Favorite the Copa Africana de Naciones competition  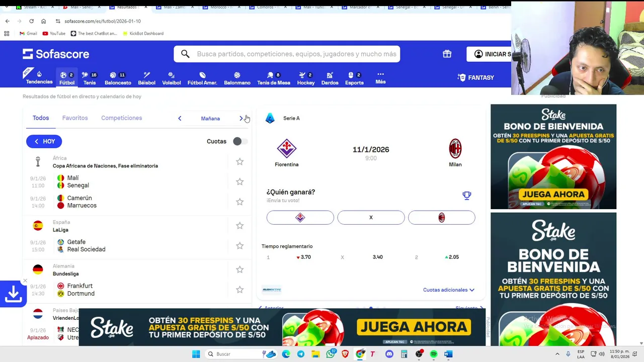click(x=239, y=162)
